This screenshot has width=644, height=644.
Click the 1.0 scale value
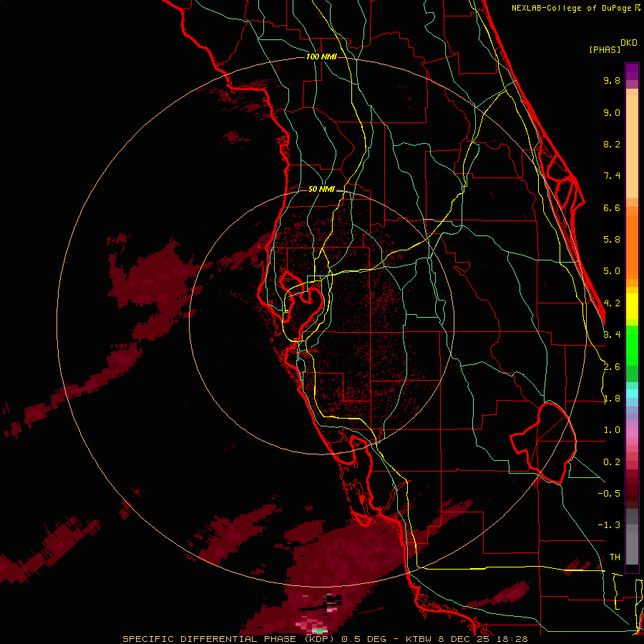click(612, 430)
